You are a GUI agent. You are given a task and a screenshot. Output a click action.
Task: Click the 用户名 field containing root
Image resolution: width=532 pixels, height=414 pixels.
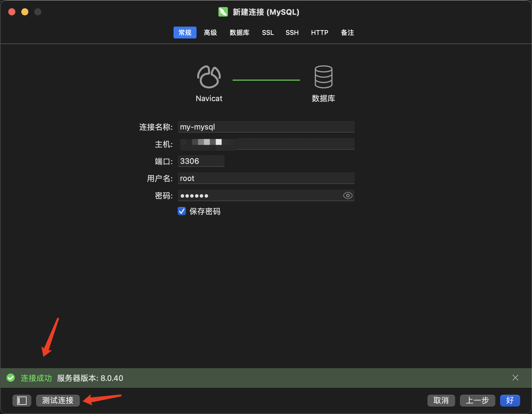[x=266, y=178]
